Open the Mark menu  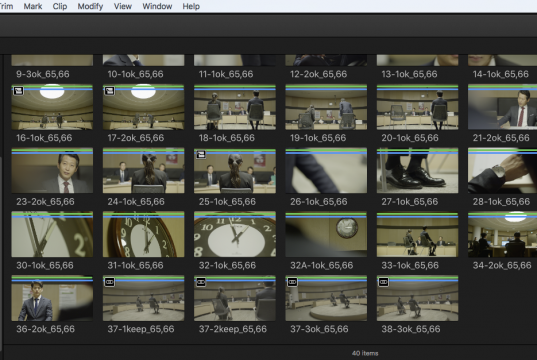[x=33, y=6]
